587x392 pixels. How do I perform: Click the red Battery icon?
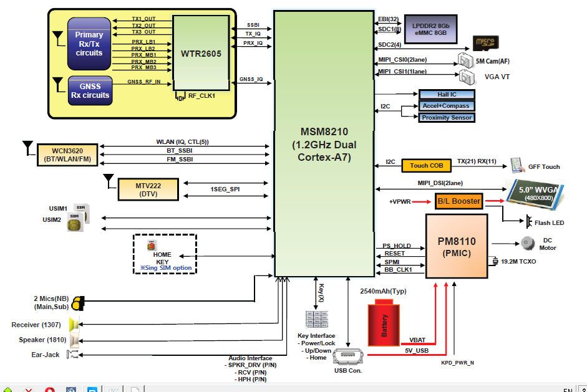click(x=384, y=322)
